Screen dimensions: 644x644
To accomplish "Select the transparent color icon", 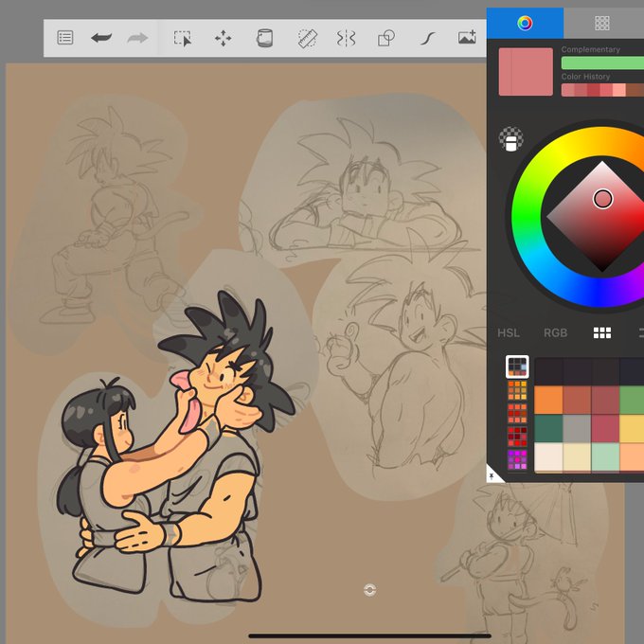I will [x=510, y=139].
